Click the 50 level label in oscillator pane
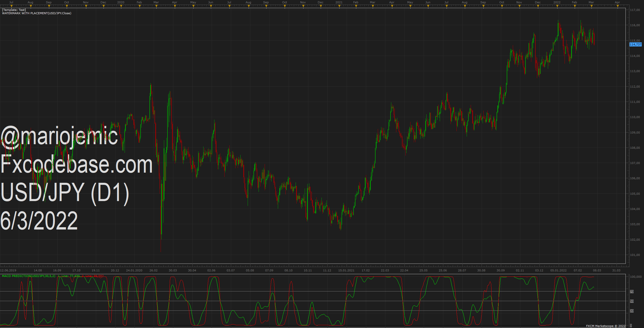644x328 pixels. tap(632, 301)
